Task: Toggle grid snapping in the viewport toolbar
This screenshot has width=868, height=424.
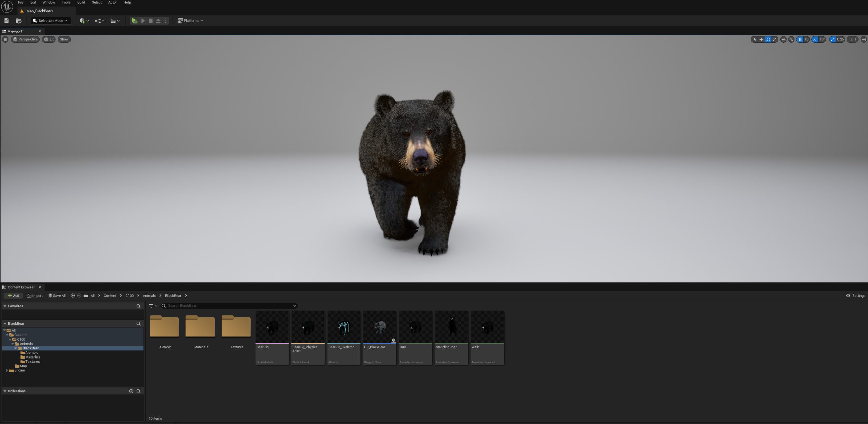Action: click(x=800, y=39)
